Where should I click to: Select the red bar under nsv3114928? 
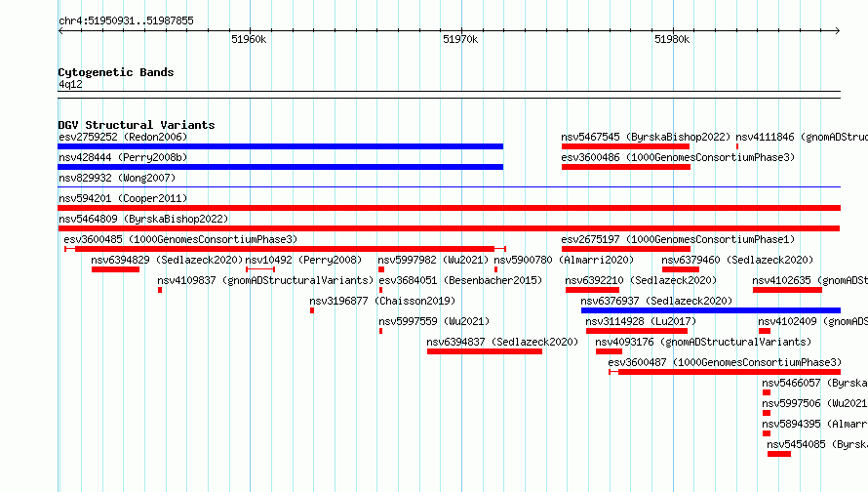[637, 331]
